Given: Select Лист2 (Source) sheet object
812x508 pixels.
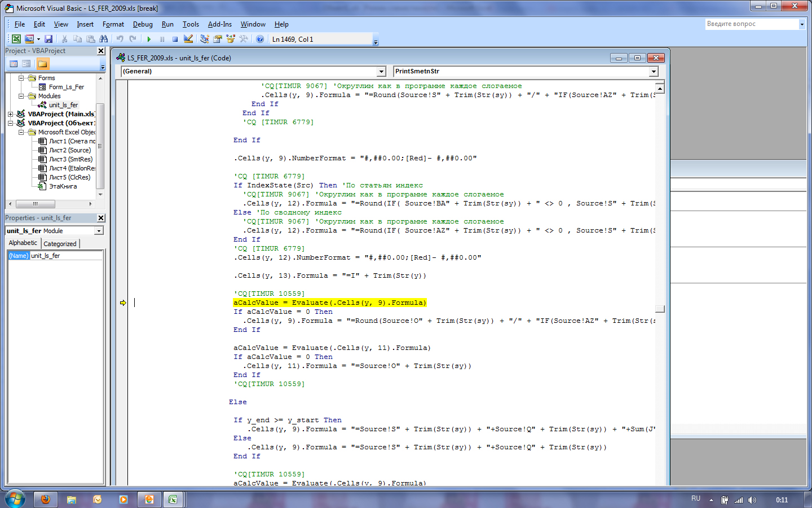Looking at the screenshot, I should pos(70,150).
